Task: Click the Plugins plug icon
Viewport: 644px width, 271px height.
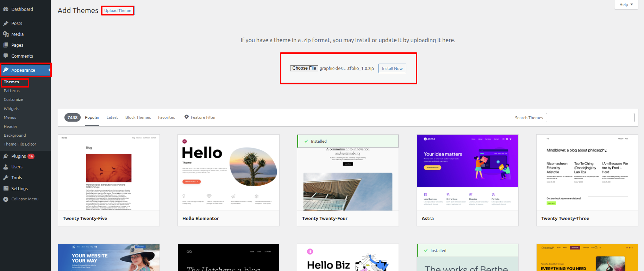Action: click(6, 156)
